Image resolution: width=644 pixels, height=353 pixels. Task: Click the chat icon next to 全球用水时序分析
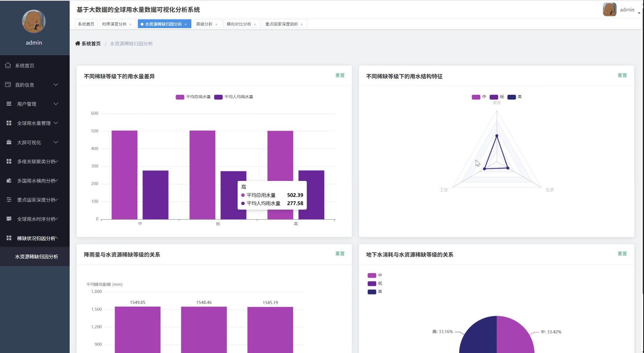pyautogui.click(x=9, y=219)
